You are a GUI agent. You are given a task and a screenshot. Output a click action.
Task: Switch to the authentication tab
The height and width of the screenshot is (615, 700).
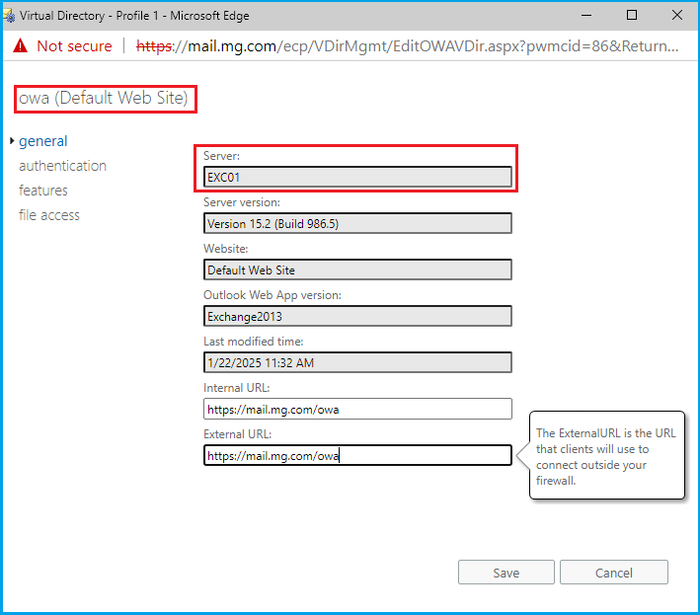62,166
